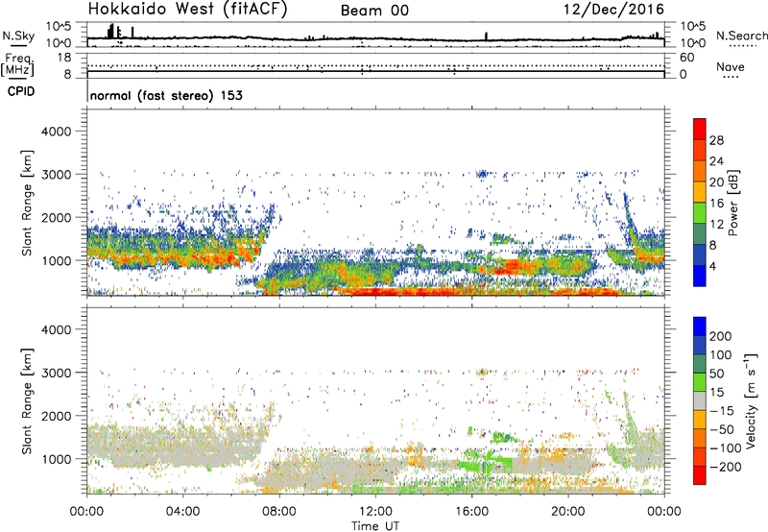The width and height of the screenshot is (768, 532).
Task: Click the '2000' tick in the power panel
Action: 56,217
